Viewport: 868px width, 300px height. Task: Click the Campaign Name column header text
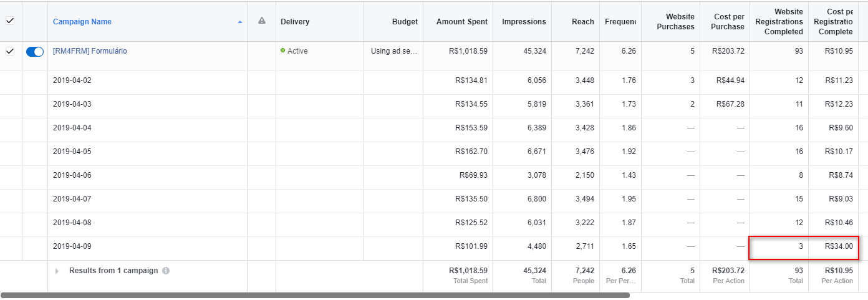point(84,22)
